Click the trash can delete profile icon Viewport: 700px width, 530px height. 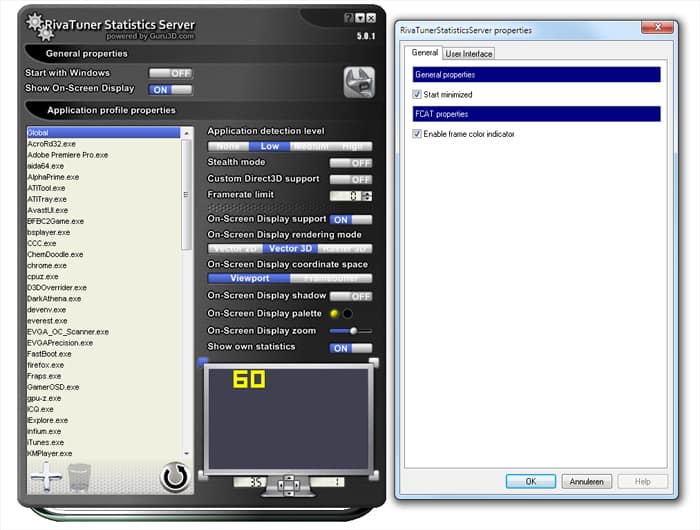[79, 477]
